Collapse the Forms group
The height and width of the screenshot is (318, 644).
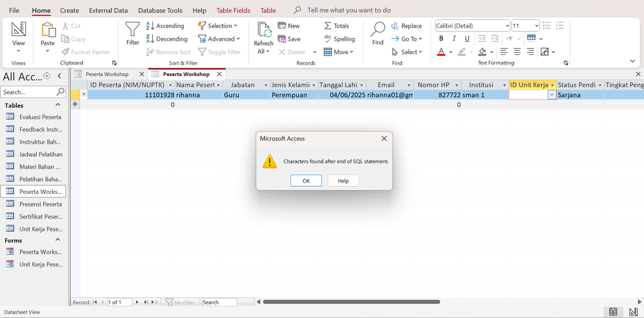58,240
